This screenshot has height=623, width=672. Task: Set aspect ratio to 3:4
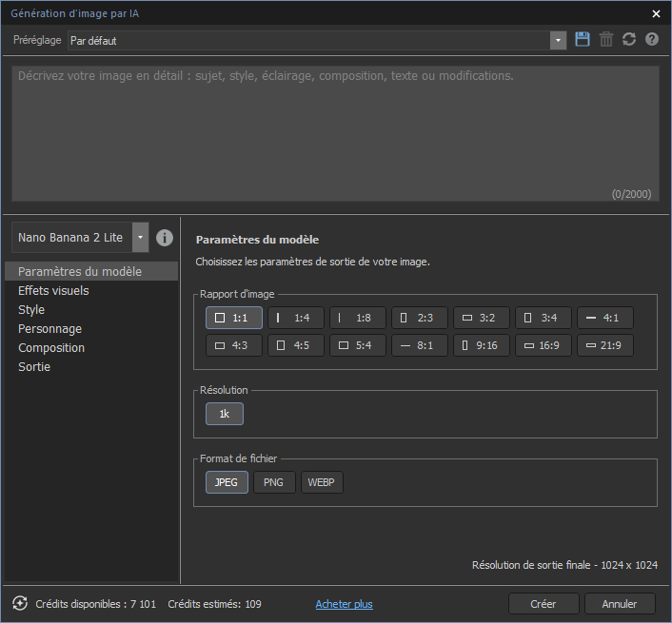tap(543, 318)
